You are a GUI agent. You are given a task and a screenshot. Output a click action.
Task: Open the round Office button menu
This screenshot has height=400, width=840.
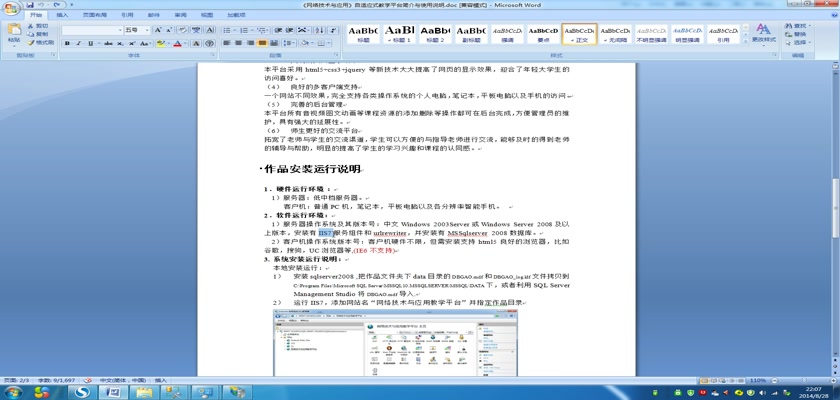point(11,8)
